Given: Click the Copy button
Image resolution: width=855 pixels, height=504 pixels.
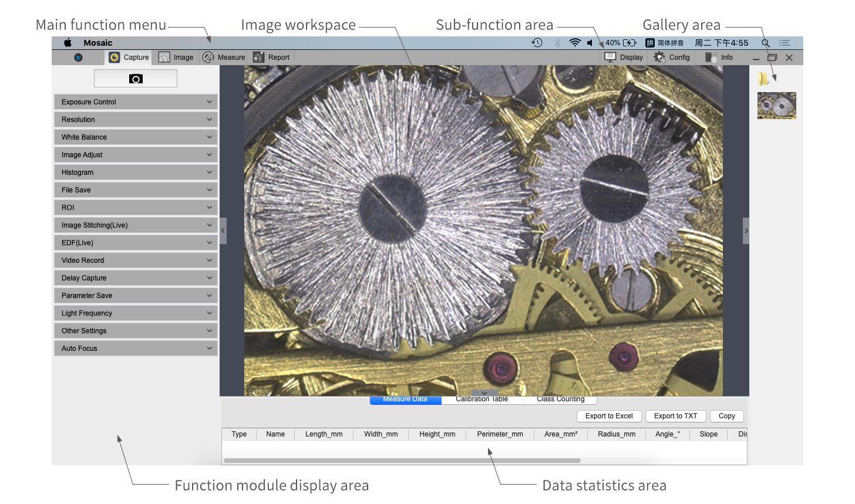Looking at the screenshot, I should click(726, 416).
